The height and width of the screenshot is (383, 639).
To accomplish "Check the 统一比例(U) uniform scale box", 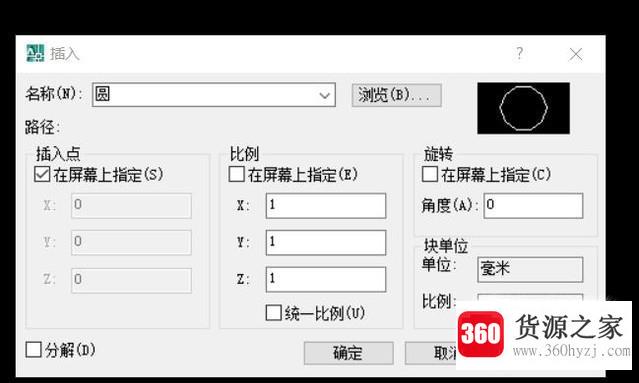I will (273, 313).
